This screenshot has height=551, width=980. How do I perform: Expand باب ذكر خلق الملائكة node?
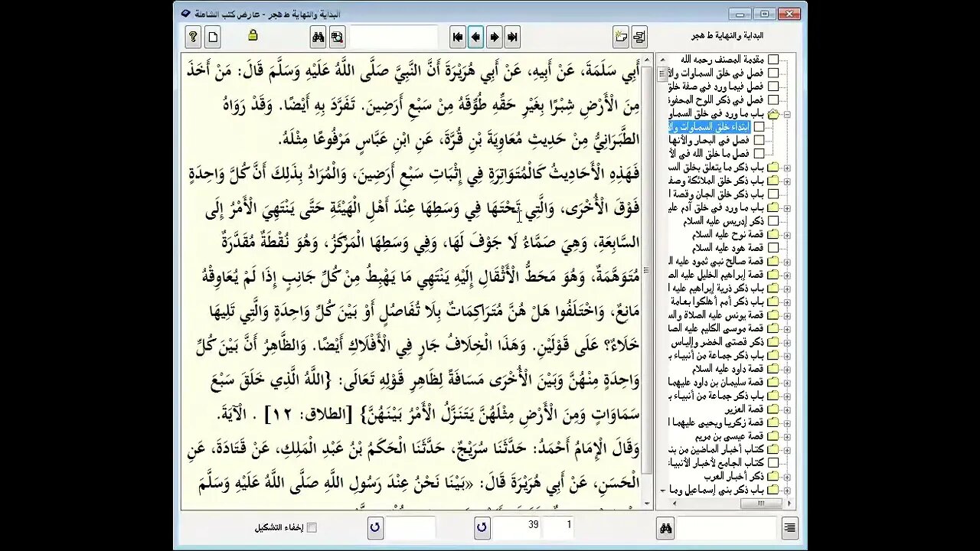[787, 181]
